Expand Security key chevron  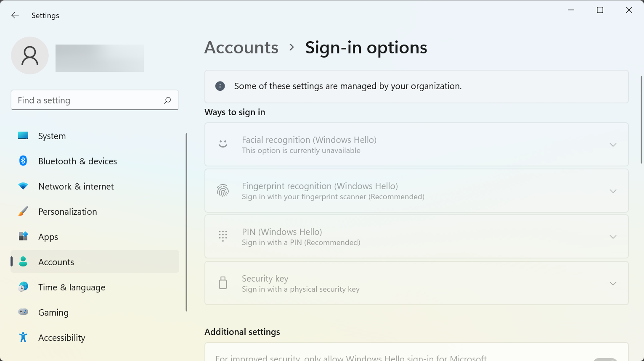pos(613,283)
